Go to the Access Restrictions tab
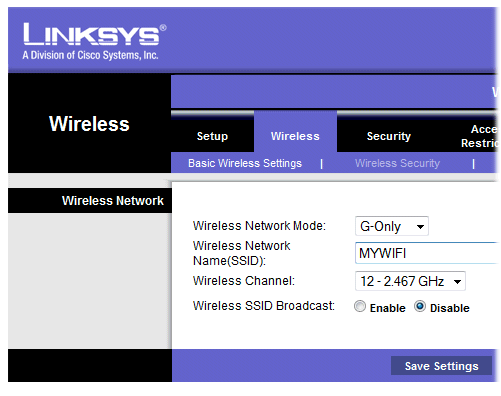This screenshot has height=396, width=501. (480, 136)
